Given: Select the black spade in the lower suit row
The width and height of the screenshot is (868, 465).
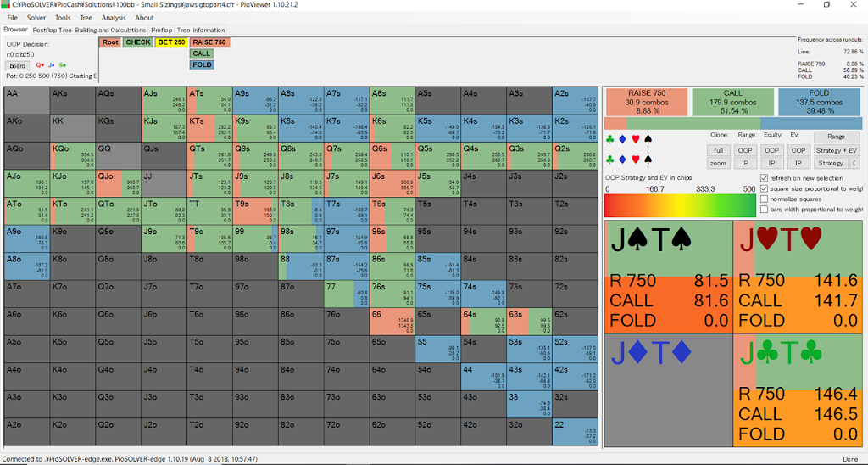Looking at the screenshot, I should pos(648,160).
